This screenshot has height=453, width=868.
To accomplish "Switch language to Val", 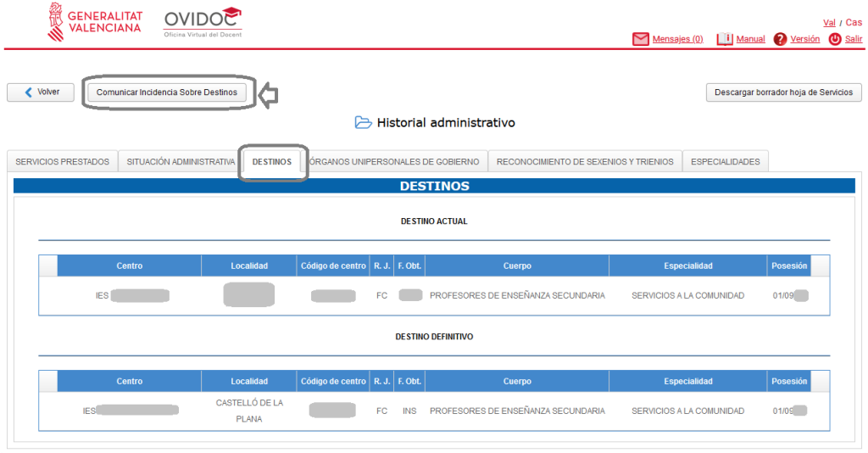I will click(x=829, y=23).
